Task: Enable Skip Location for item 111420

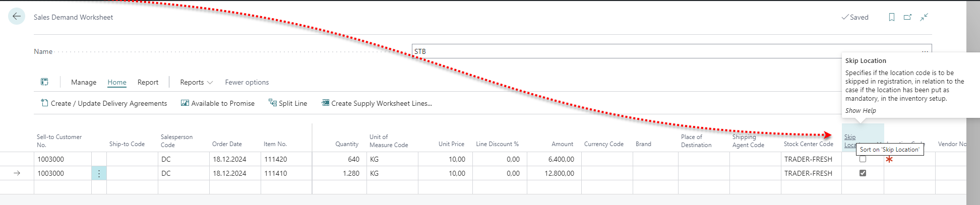Action: tap(863, 159)
